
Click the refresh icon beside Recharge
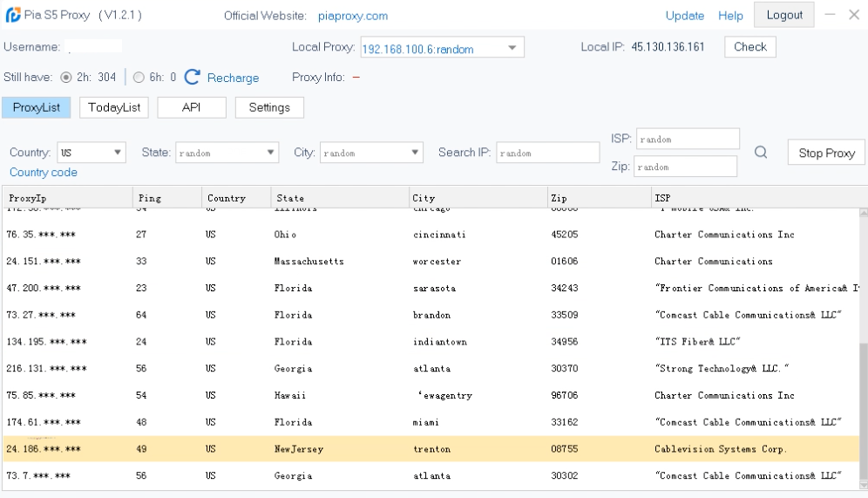click(x=192, y=77)
